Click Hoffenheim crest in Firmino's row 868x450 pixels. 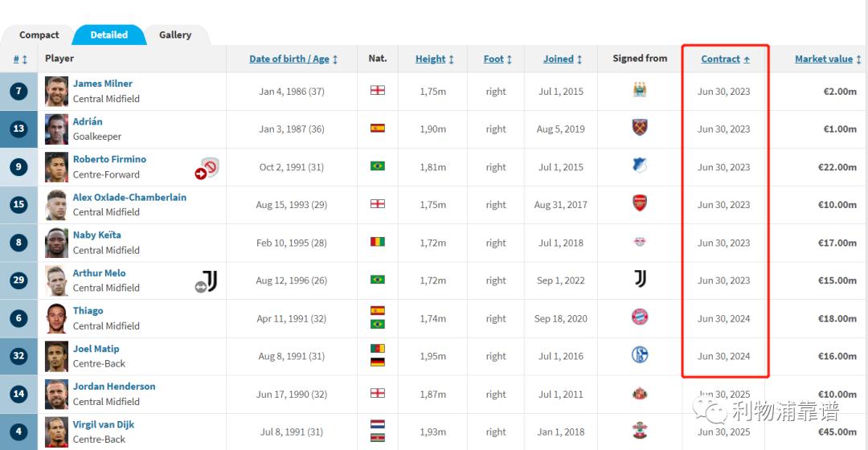coord(640,166)
